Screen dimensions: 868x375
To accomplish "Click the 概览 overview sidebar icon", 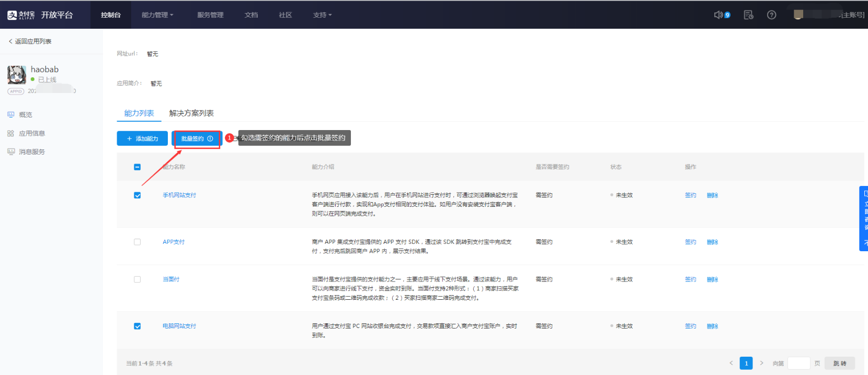I will click(10, 114).
